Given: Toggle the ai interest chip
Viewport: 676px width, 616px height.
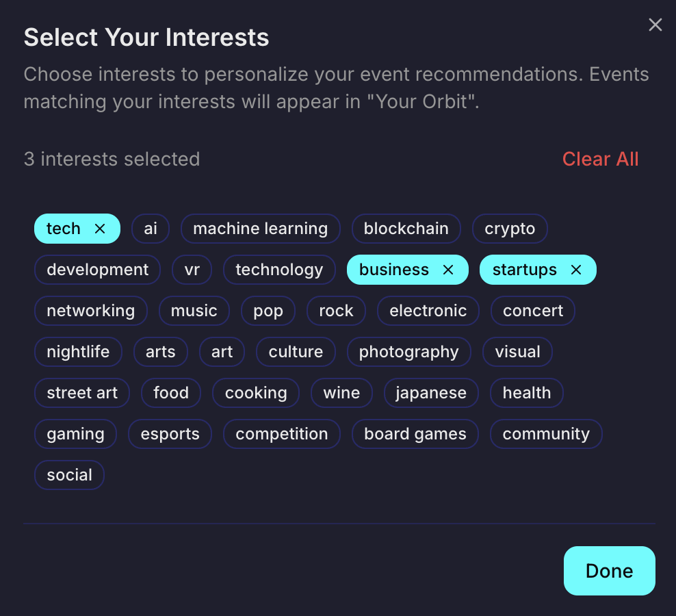Looking at the screenshot, I should point(151,229).
